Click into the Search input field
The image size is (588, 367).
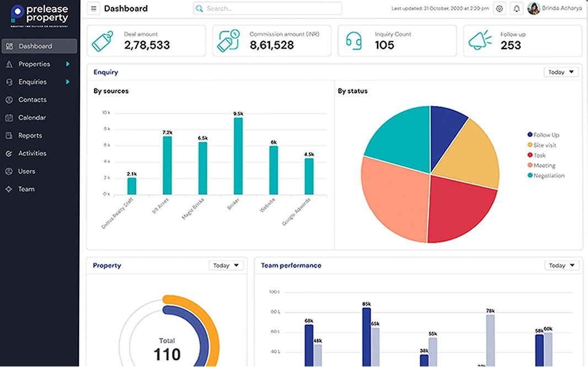[268, 9]
